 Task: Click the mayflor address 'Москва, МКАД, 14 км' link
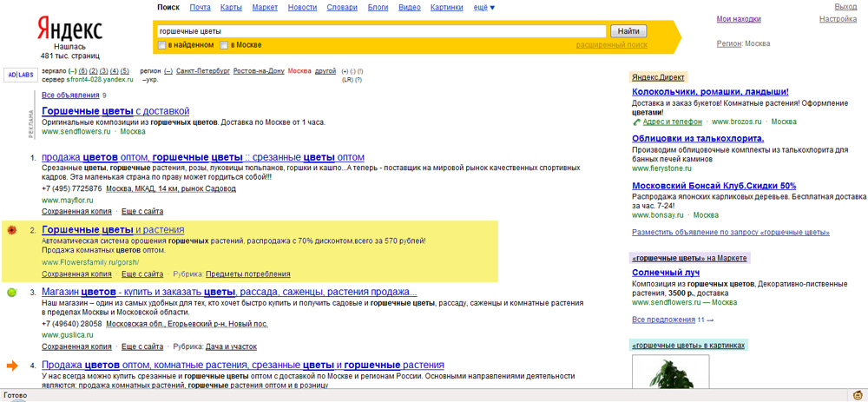pyautogui.click(x=170, y=188)
